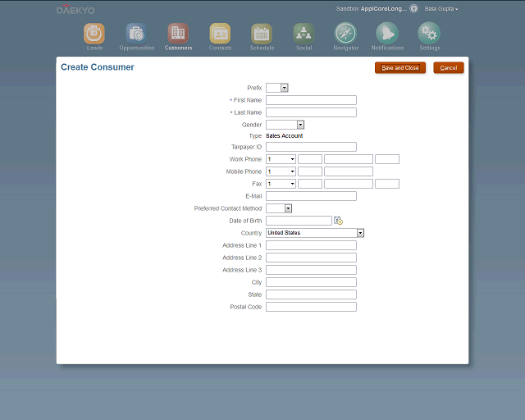The height and width of the screenshot is (420, 525).
Task: Focus the Address Line 1 field
Action: 311,245
